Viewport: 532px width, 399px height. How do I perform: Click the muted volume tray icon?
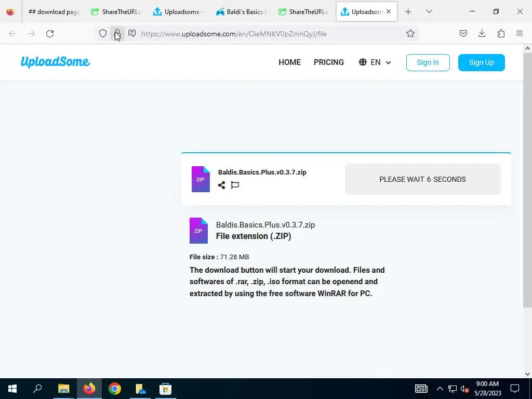point(465,389)
